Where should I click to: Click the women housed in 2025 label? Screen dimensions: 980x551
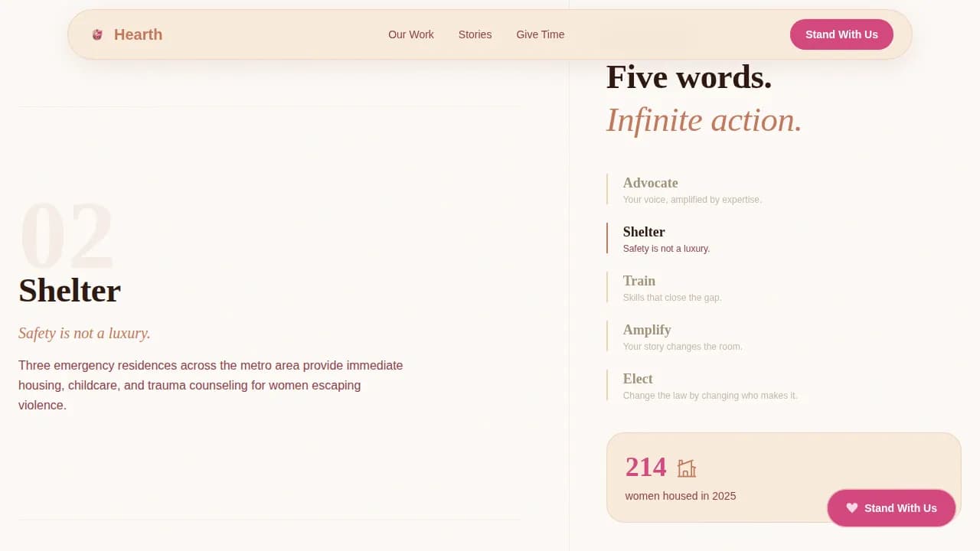[680, 496]
